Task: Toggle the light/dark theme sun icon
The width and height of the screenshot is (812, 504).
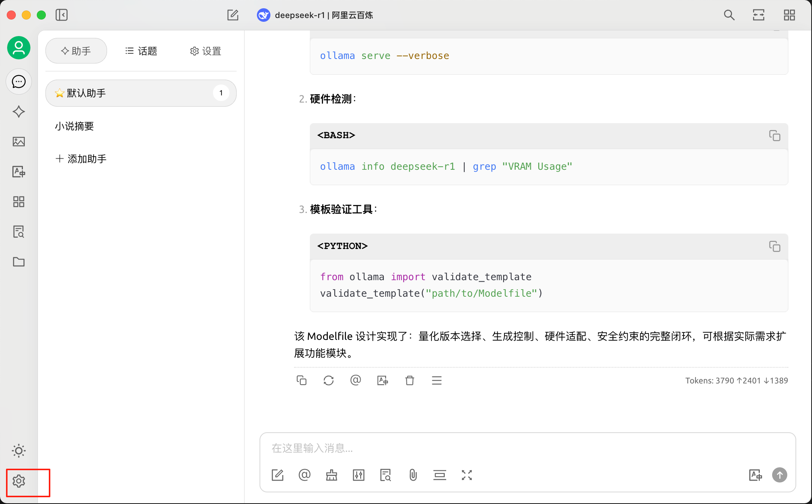Action: pos(19,451)
